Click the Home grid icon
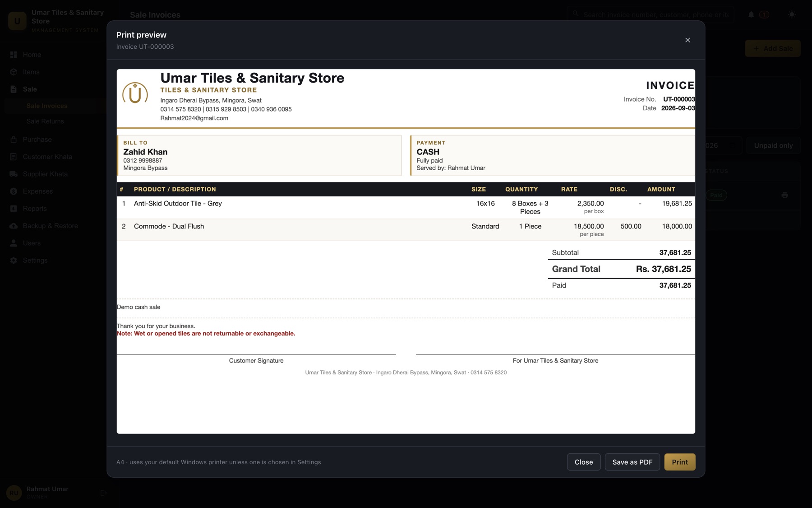The width and height of the screenshot is (812, 508). [x=14, y=55]
